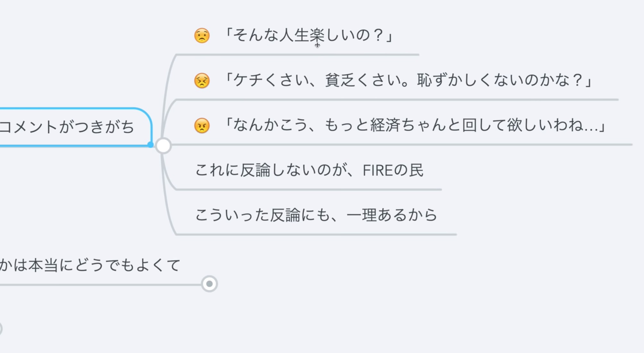Screen dimensions: 644x353
Task: Click the worried face emoji icon
Action: click(202, 35)
